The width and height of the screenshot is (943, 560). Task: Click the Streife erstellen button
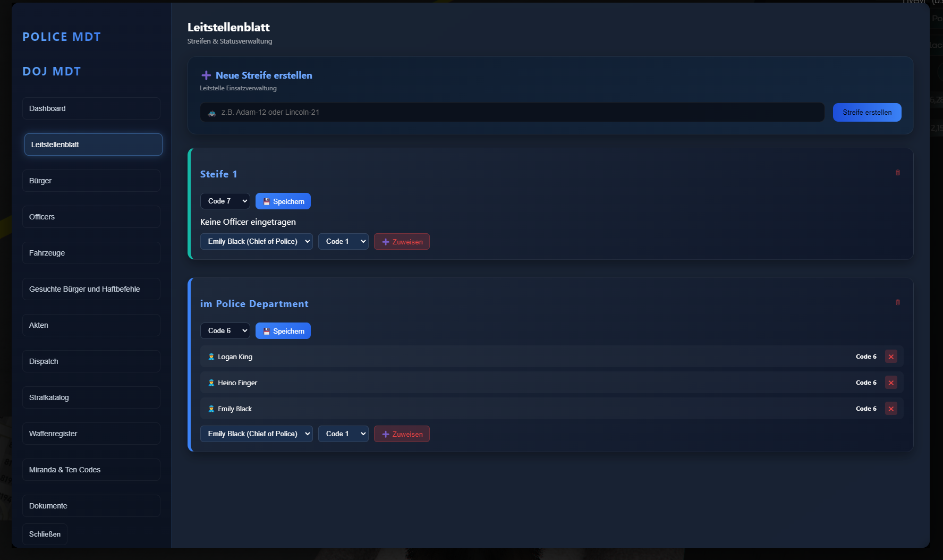[866, 112]
